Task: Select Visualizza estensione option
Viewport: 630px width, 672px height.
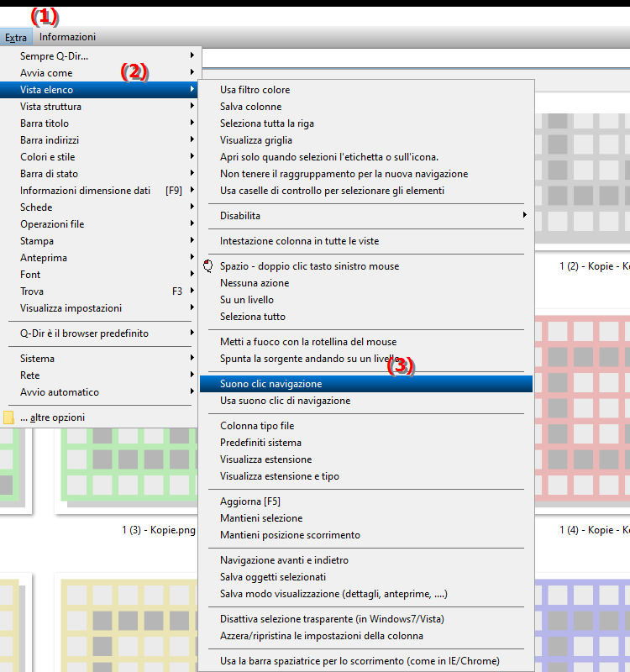Action: (x=366, y=459)
